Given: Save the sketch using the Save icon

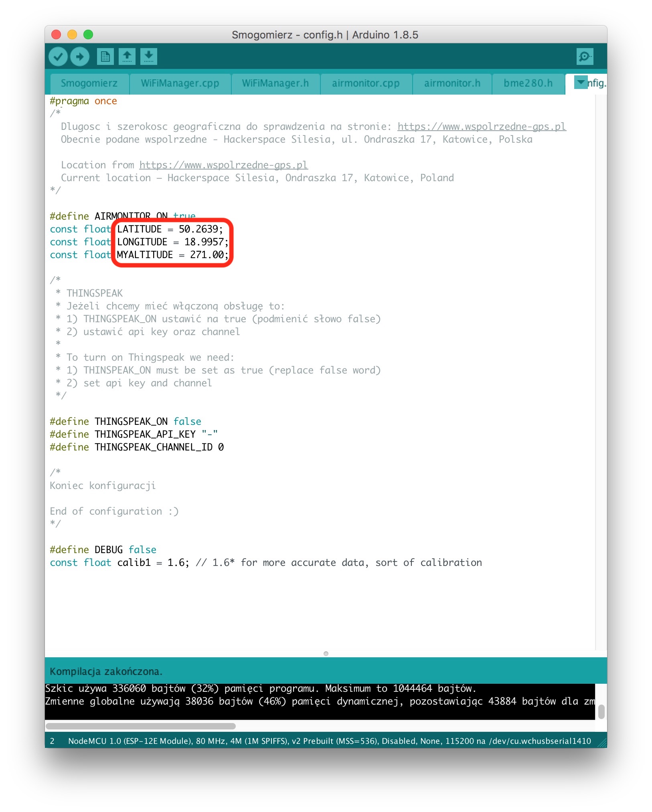Looking at the screenshot, I should tap(148, 57).
